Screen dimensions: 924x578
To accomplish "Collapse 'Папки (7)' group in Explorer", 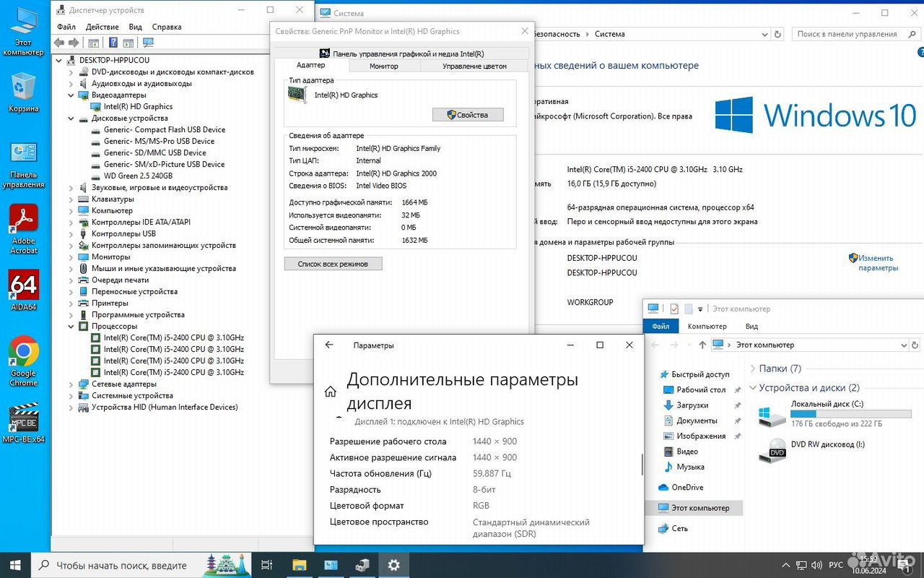I will click(x=753, y=368).
